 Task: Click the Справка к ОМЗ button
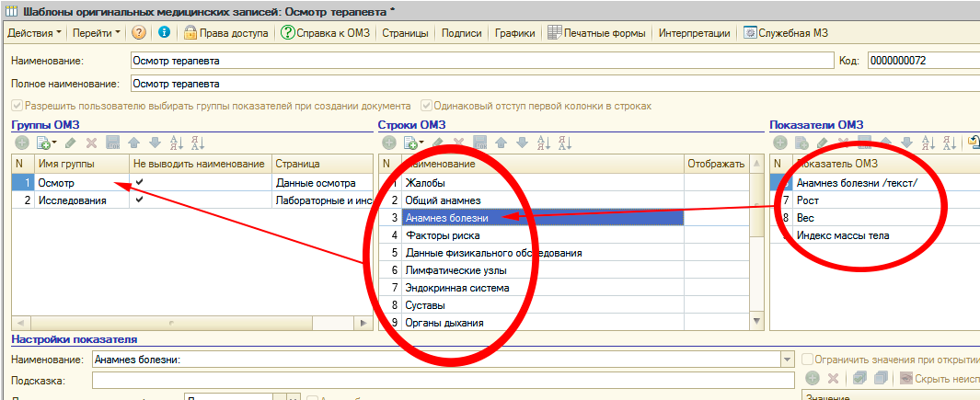pos(326,33)
